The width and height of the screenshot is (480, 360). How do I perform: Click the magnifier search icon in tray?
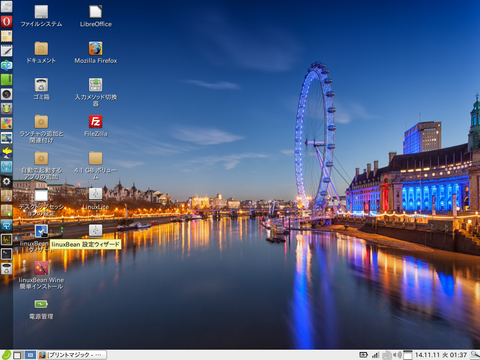point(475,355)
